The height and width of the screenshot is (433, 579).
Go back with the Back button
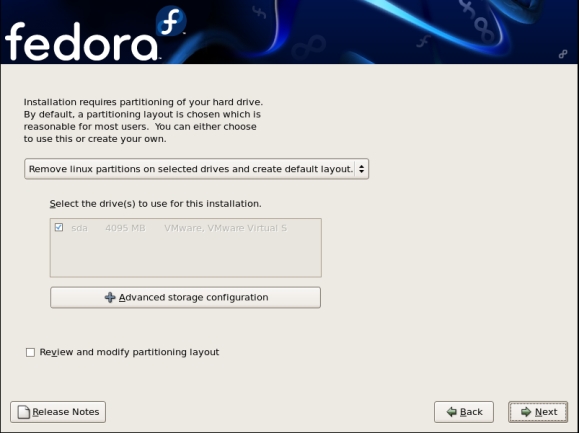464,412
